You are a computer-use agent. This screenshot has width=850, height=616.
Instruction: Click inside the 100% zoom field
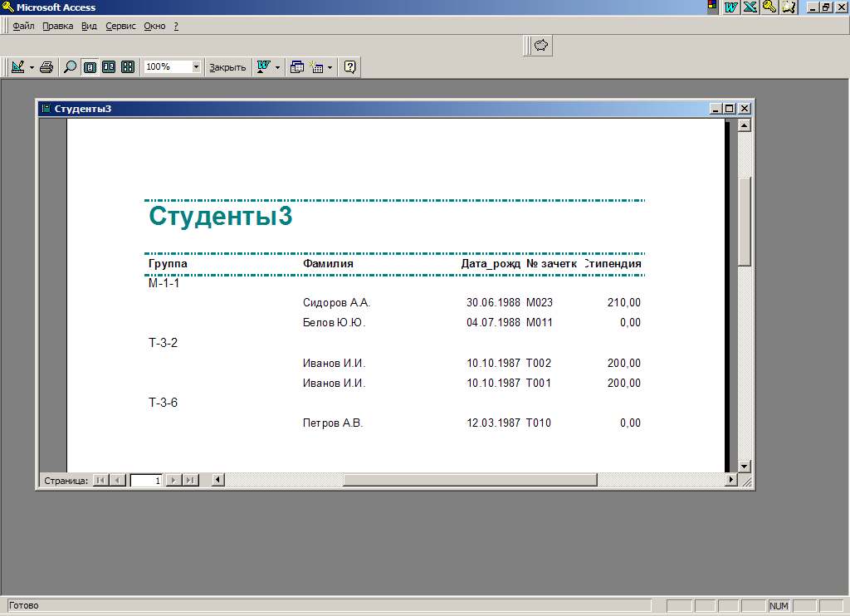click(168, 66)
